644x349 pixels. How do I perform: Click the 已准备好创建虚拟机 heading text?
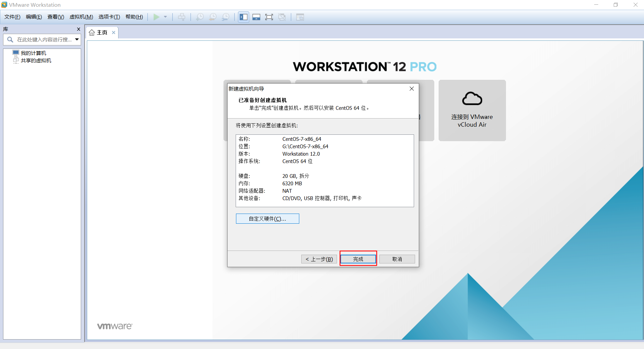tap(263, 100)
